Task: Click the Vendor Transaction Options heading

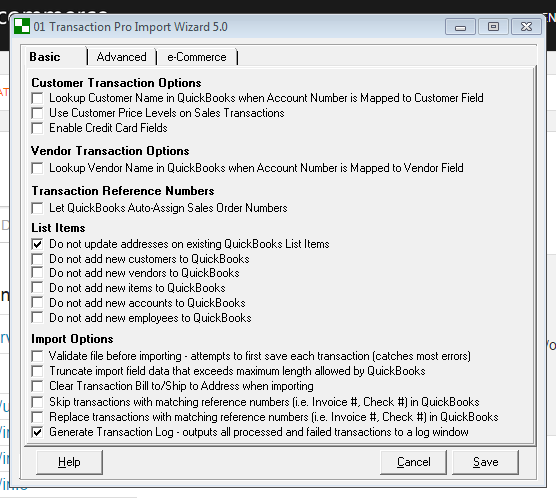Action: 110,151
